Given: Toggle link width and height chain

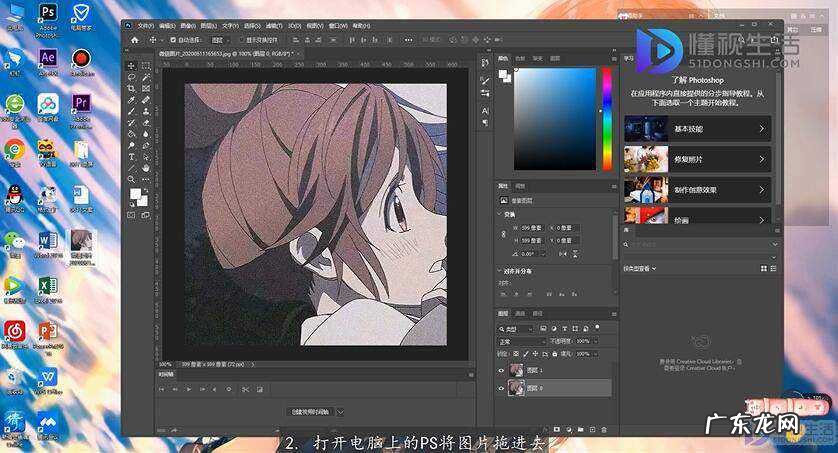Looking at the screenshot, I should [503, 234].
